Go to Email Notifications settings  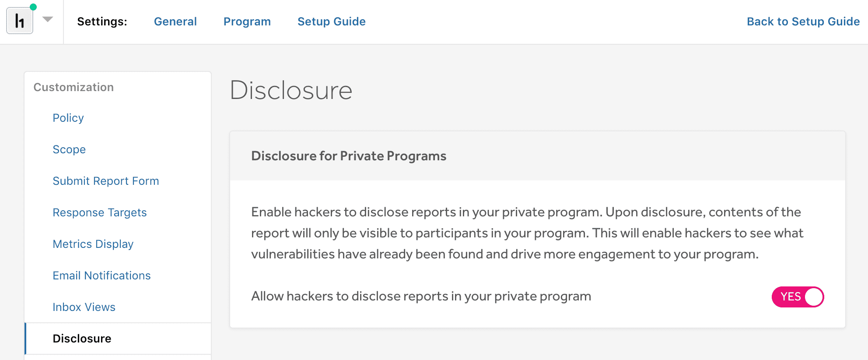(101, 275)
